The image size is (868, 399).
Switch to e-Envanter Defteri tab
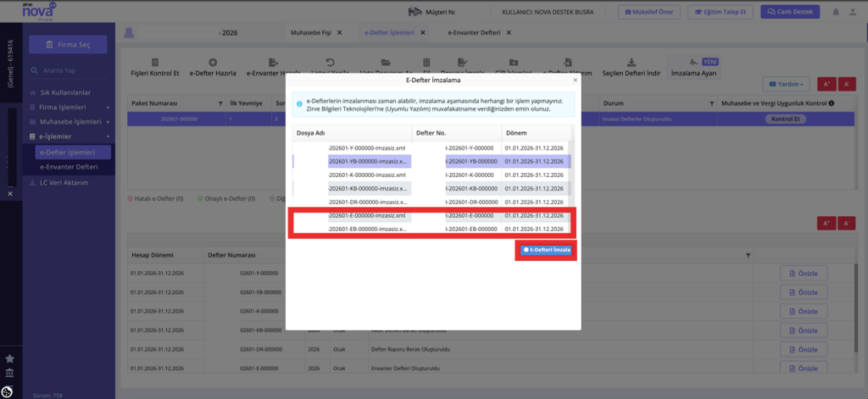pyautogui.click(x=474, y=33)
